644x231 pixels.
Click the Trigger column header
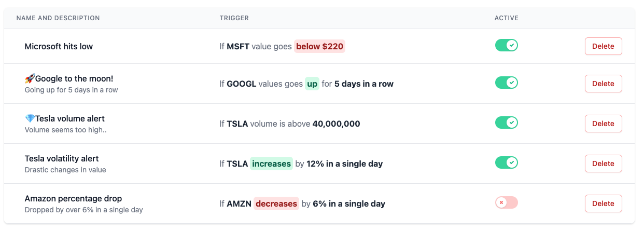point(234,18)
